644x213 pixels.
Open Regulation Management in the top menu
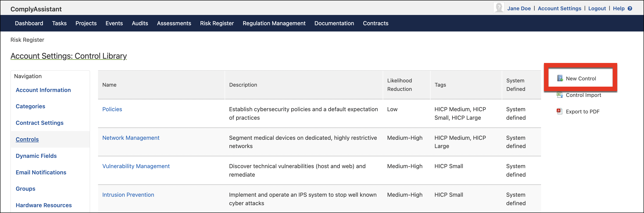tap(274, 23)
